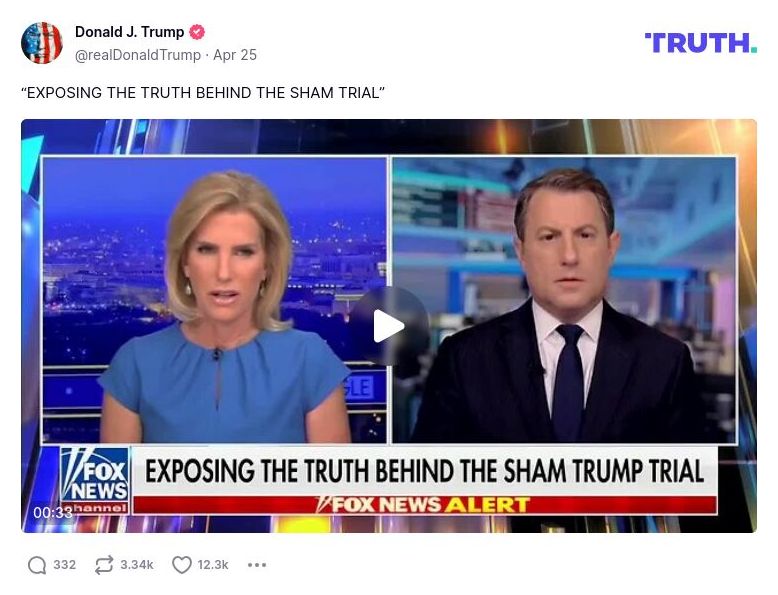Like the post with the heart icon
Screen dimensions: 778x595
pyautogui.click(x=182, y=565)
